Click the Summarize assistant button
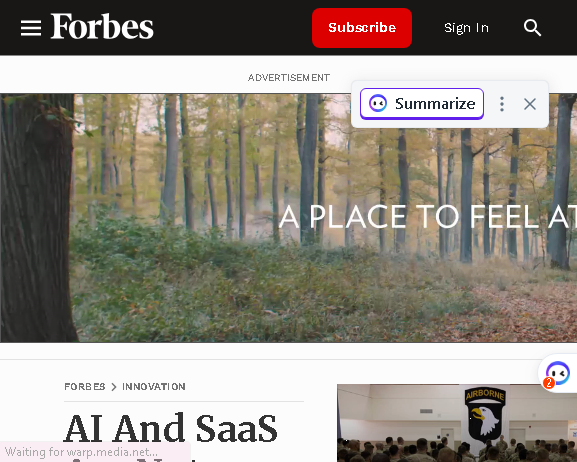 point(422,104)
